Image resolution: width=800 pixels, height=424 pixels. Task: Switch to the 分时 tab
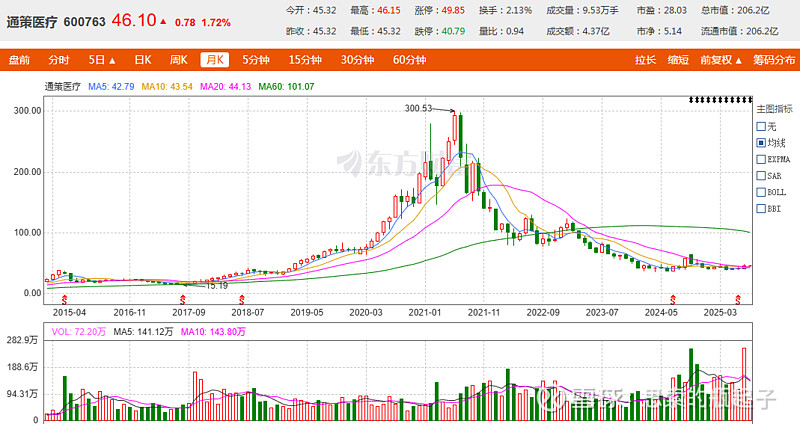tap(59, 60)
